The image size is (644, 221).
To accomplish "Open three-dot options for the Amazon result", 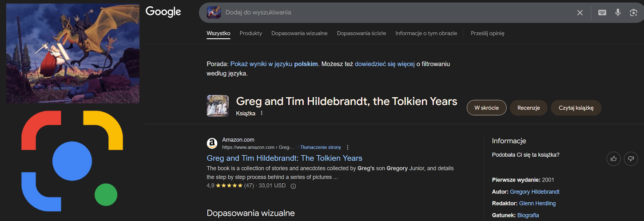I will (348, 147).
